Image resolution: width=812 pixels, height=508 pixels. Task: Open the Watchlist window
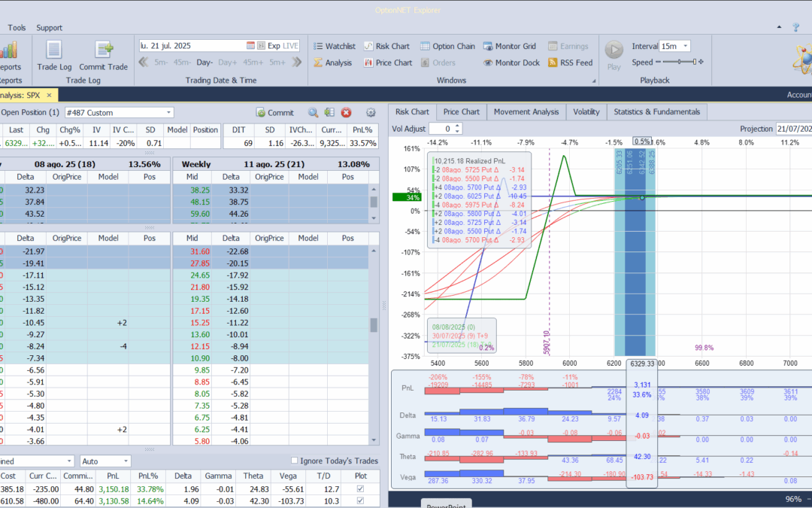334,46
